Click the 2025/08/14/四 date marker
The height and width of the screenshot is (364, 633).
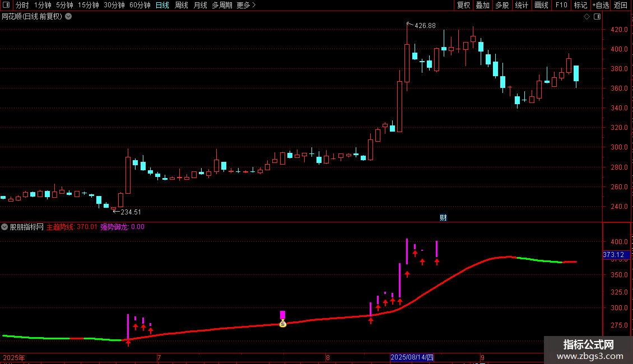412,357
